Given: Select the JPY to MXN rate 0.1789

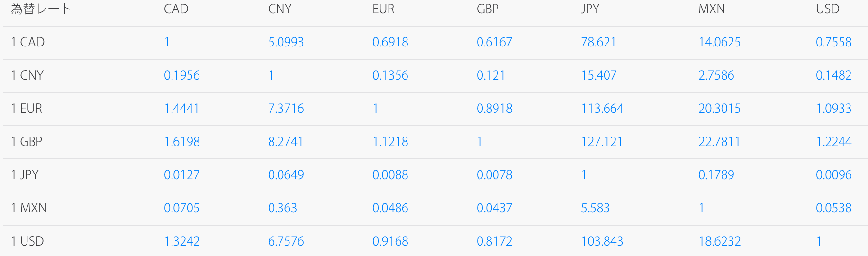Looking at the screenshot, I should (716, 175).
